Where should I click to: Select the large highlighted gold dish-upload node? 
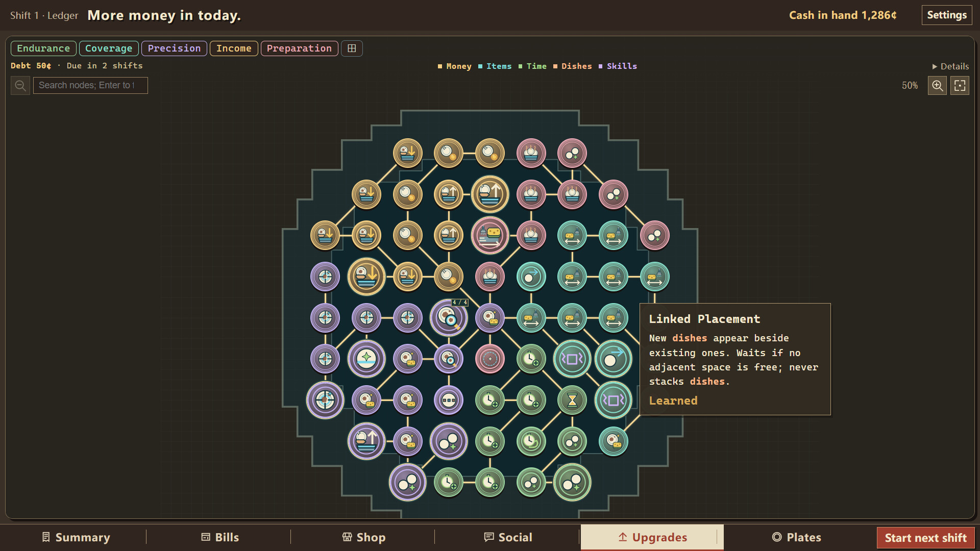pyautogui.click(x=490, y=194)
